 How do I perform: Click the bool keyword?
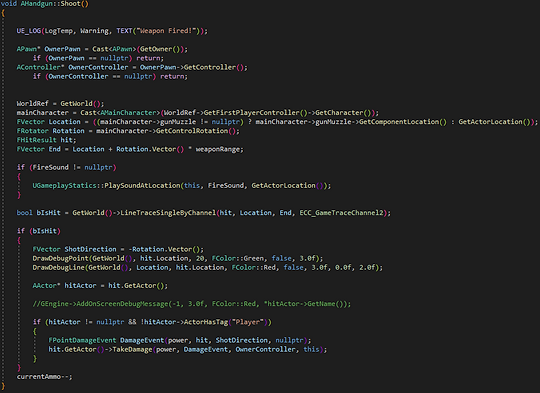pyautogui.click(x=24, y=213)
